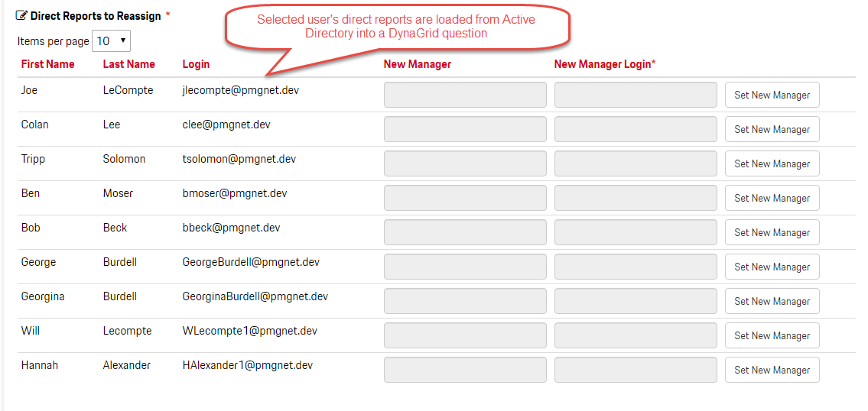This screenshot has height=411, width=868.
Task: Sort by Last Name column header
Action: click(x=129, y=64)
